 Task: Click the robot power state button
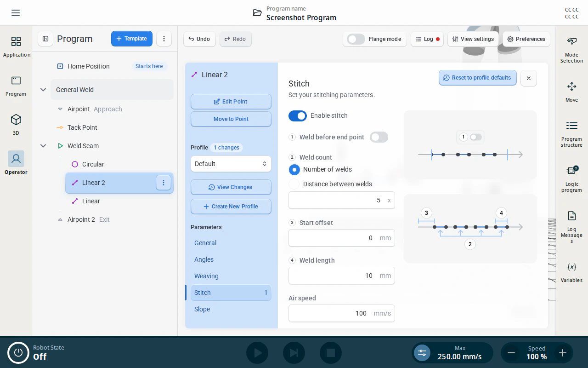click(x=18, y=353)
